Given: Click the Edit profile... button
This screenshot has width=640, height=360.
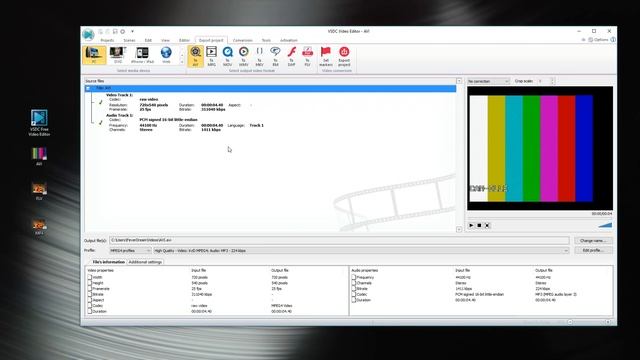Looking at the screenshot, I should [593, 250].
